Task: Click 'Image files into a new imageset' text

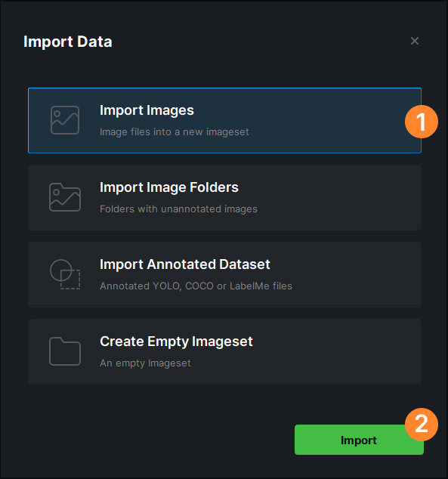Action: [174, 132]
